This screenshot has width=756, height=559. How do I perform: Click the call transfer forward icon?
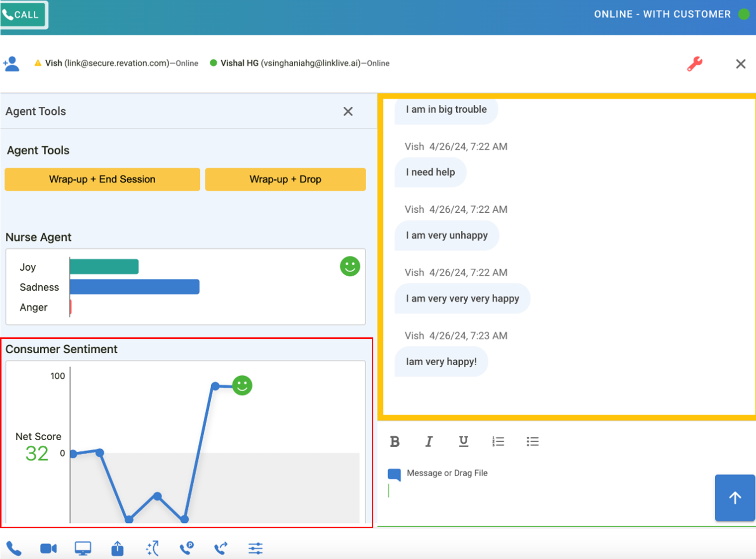[x=221, y=548]
